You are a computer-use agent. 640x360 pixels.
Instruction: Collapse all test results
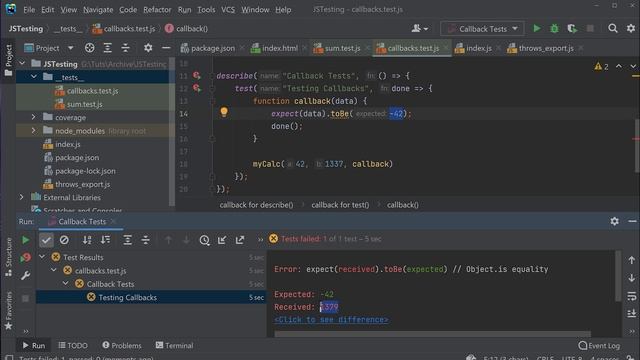click(x=145, y=240)
